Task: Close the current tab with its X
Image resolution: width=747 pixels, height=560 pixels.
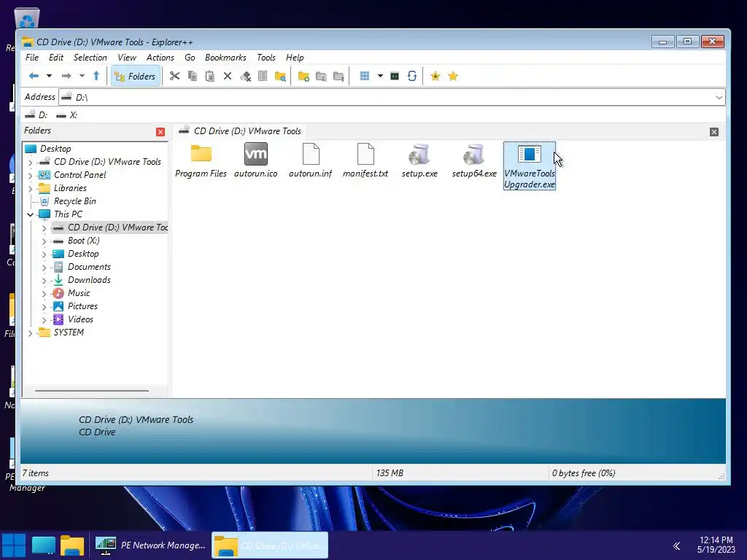Action: pyautogui.click(x=714, y=132)
